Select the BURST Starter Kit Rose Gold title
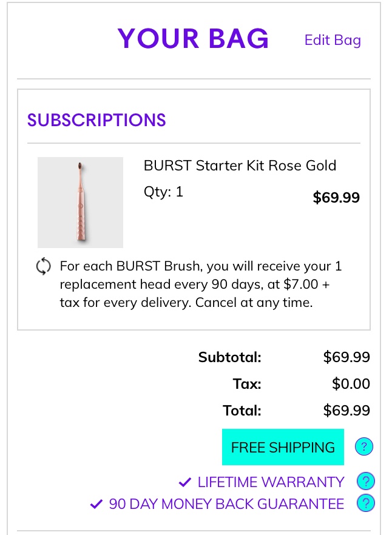The height and width of the screenshot is (535, 392). point(240,166)
